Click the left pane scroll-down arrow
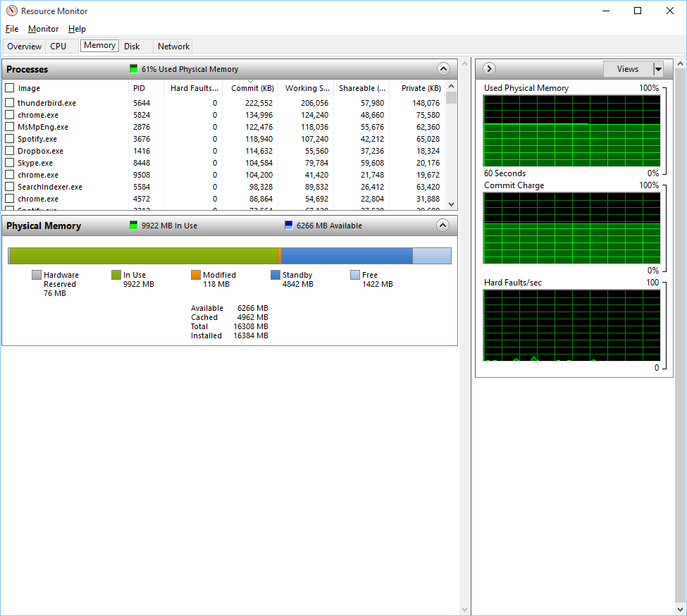 [x=464, y=610]
